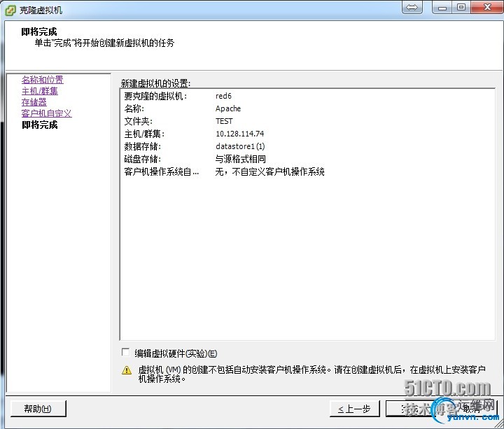Select the 要克隆的虚拟机 row label
The image size is (504, 429).
(x=155, y=96)
